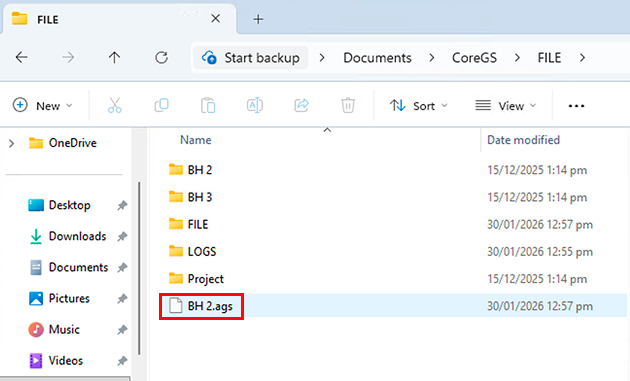630x381 pixels.
Task: Click the Copy icon in toolbar
Action: pyautogui.click(x=162, y=106)
